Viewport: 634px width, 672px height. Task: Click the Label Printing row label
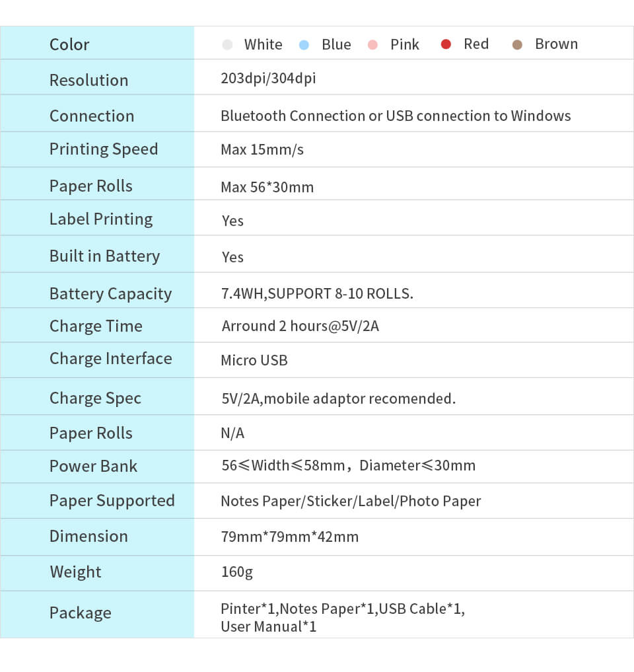[x=101, y=219]
